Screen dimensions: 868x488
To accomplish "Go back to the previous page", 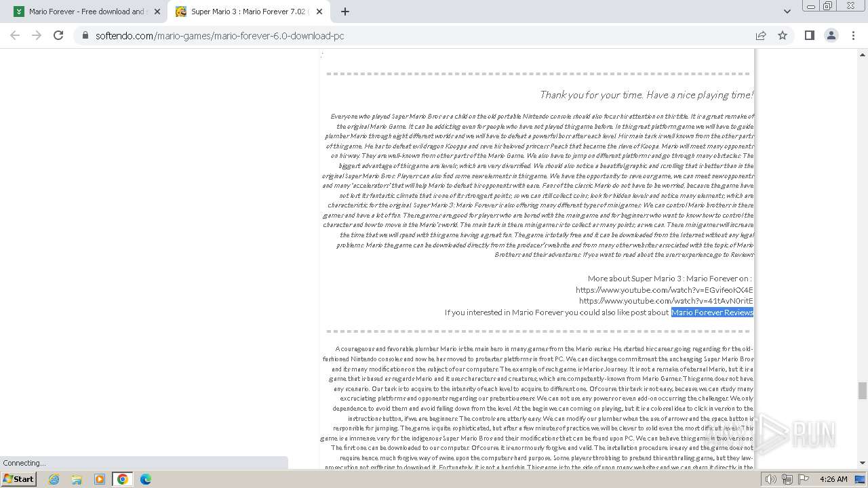I will [15, 35].
